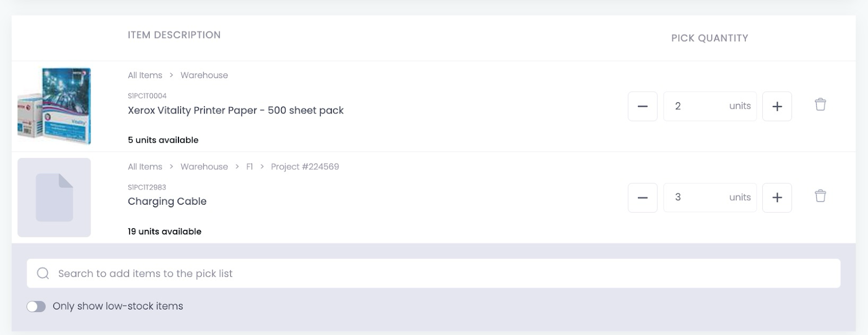The height and width of the screenshot is (335, 868).
Task: Open Charging Cable item title
Action: (x=167, y=201)
